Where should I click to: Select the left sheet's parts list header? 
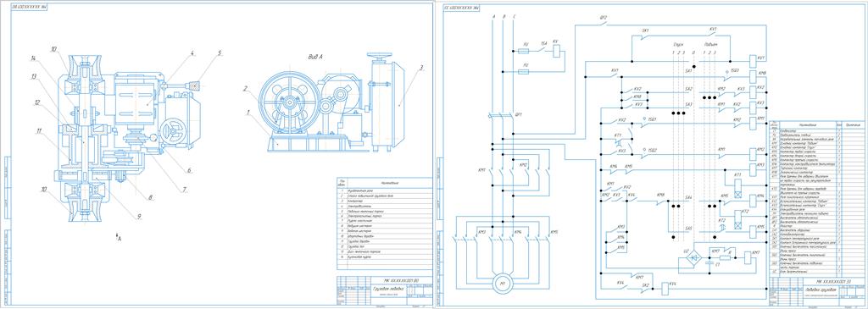coord(385,183)
